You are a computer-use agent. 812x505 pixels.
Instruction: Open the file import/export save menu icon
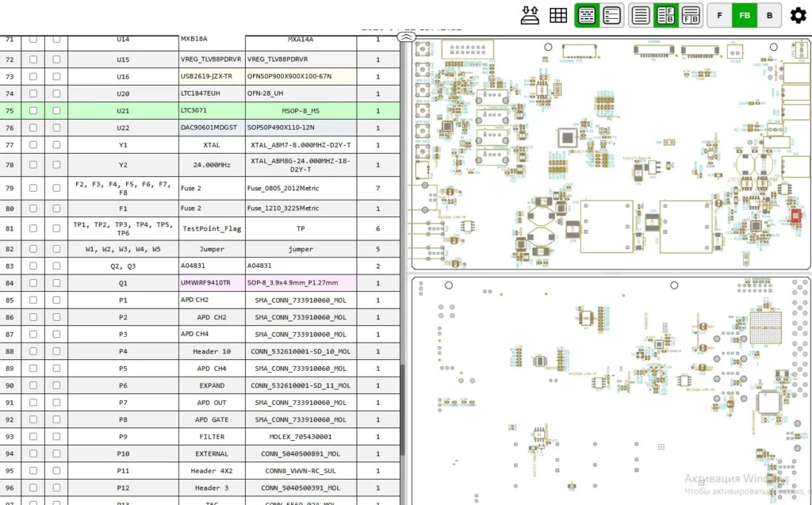click(x=529, y=16)
